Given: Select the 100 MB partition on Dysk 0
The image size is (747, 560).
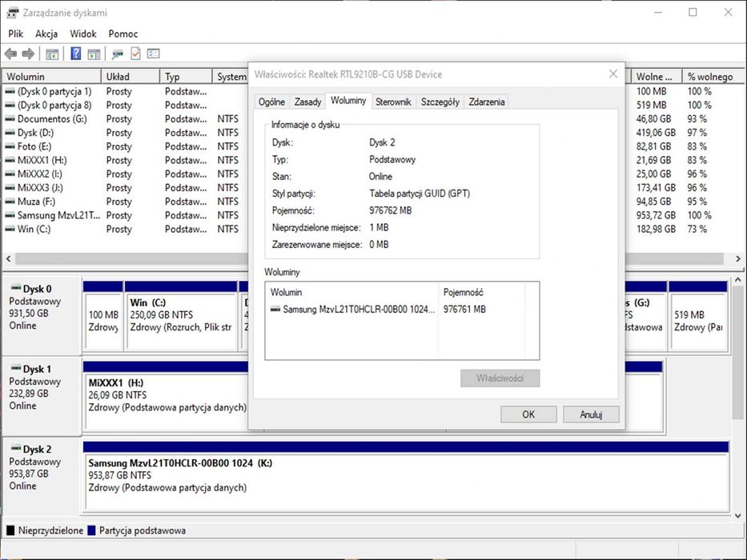Looking at the screenshot, I should (x=103, y=315).
